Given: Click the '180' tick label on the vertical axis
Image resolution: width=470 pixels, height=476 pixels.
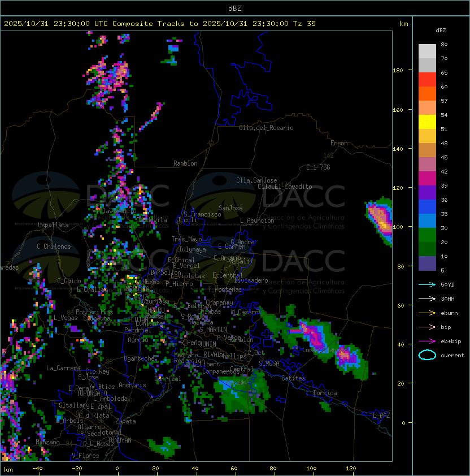Looking at the screenshot, I should [398, 70].
